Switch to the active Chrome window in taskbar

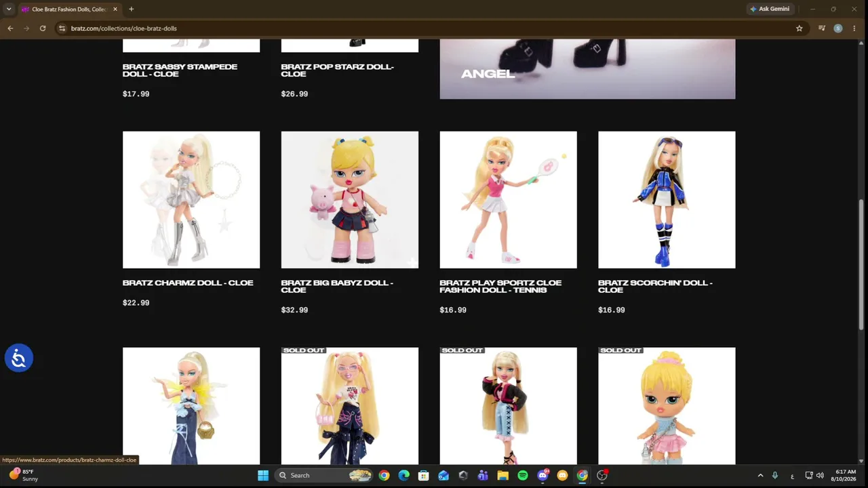(x=582, y=475)
